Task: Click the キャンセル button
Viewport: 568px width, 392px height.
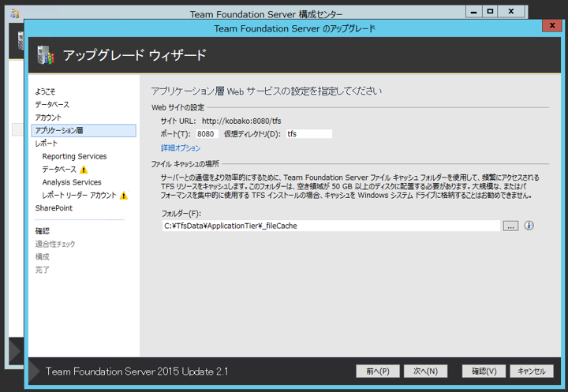Action: pos(532,371)
